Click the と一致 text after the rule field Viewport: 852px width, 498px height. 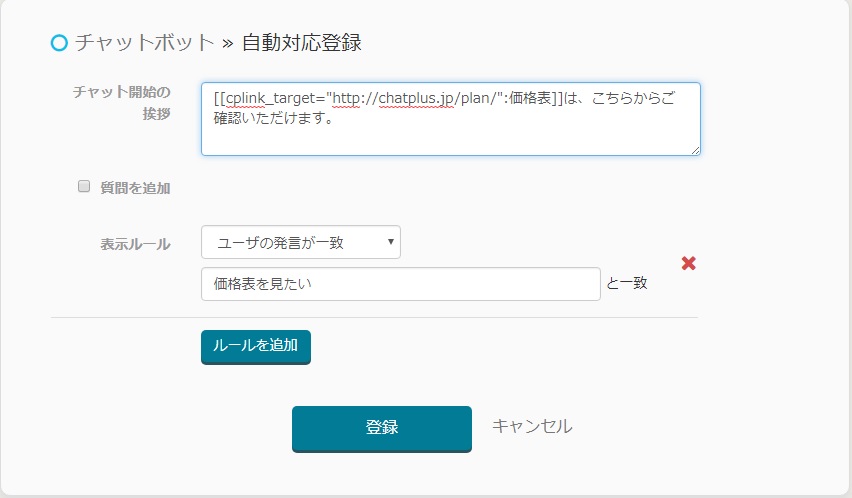click(627, 284)
